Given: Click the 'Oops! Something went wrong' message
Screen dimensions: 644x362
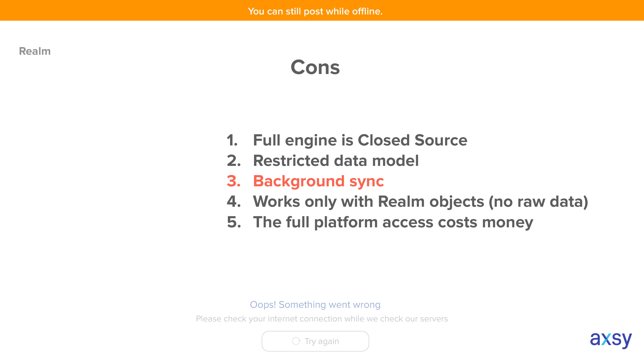Looking at the screenshot, I should pyautogui.click(x=315, y=305).
